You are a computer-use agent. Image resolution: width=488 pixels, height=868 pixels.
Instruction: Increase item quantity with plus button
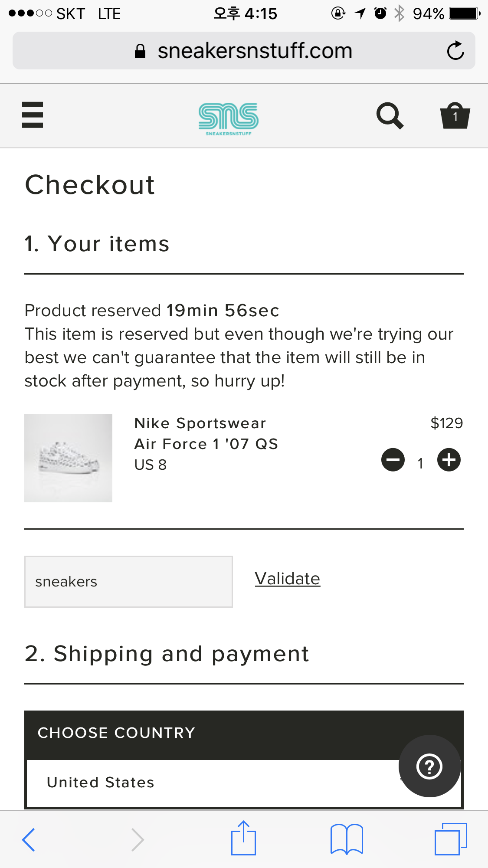point(449,460)
